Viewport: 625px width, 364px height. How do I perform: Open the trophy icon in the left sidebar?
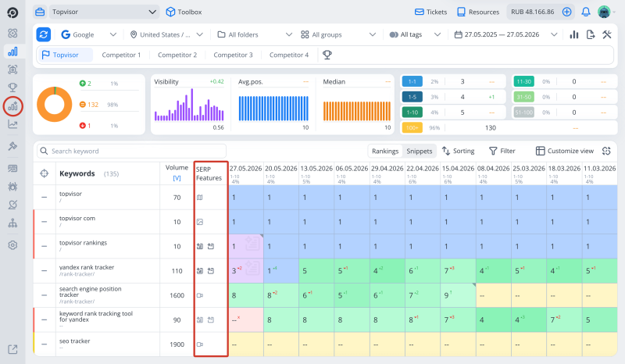tap(12, 87)
